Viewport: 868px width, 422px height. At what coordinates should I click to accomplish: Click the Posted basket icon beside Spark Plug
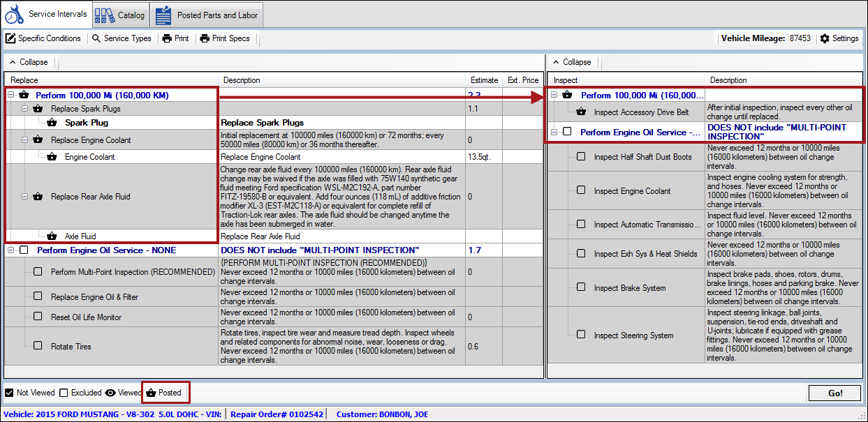(x=51, y=122)
